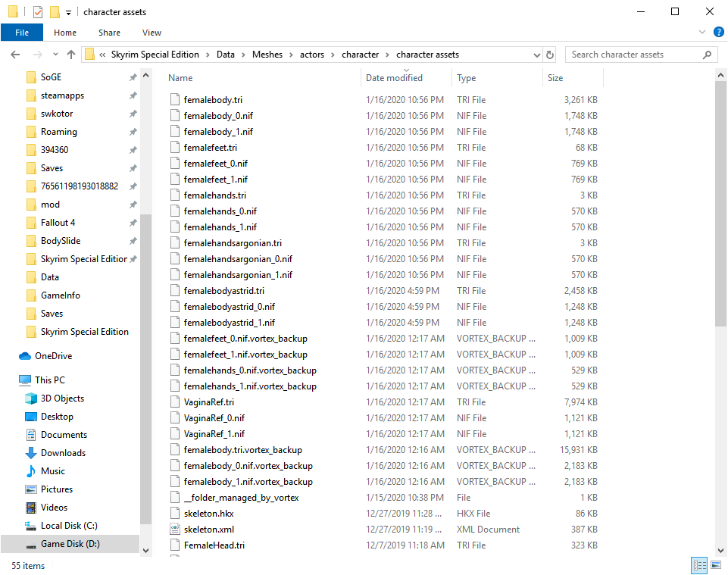
Task: Select file femalebody.tri
Action: [x=213, y=100]
